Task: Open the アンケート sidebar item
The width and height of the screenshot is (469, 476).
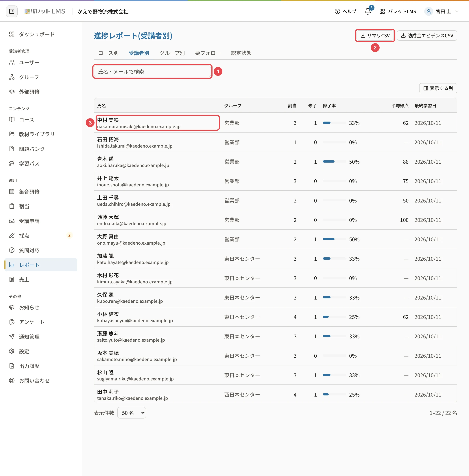Action: [41, 322]
